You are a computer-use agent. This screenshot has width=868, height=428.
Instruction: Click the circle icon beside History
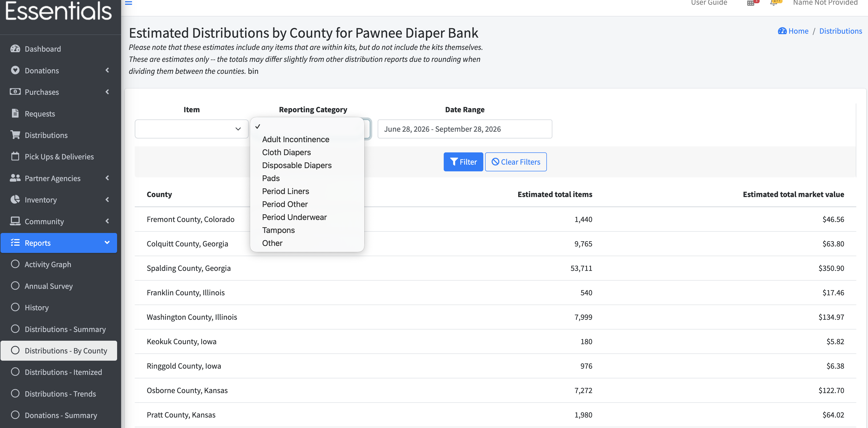15,307
